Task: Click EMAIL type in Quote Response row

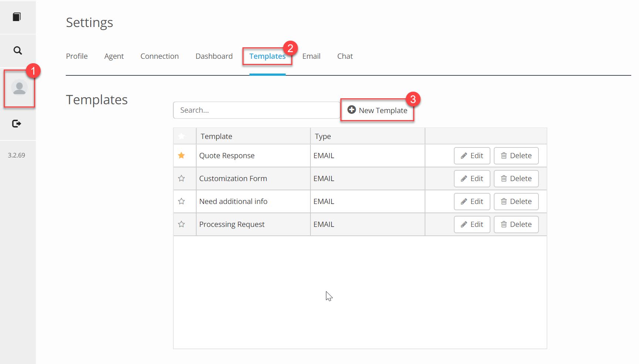Action: (324, 156)
